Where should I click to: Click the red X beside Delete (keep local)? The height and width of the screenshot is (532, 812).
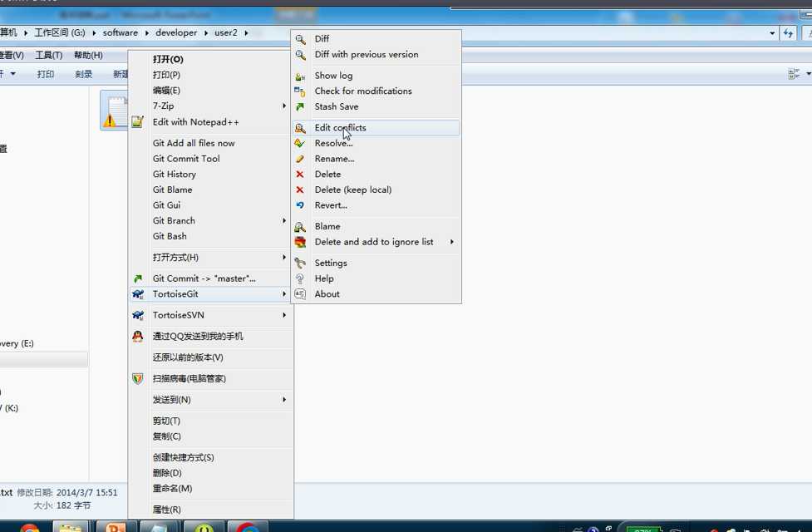point(300,190)
